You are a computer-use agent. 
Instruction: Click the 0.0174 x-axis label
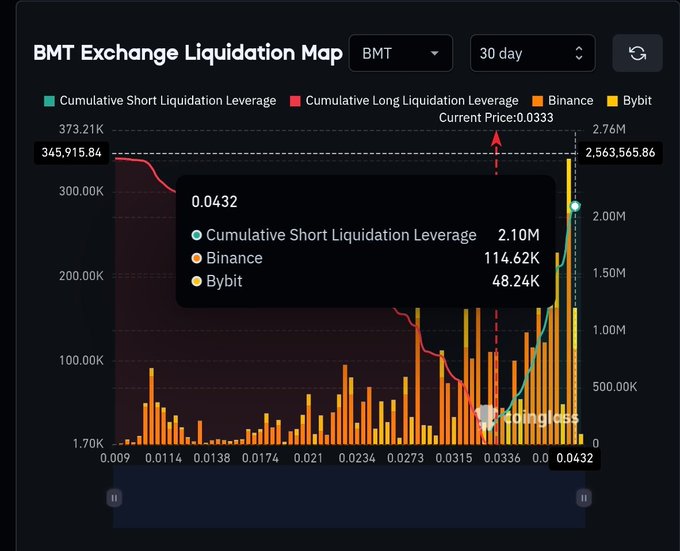coord(260,458)
